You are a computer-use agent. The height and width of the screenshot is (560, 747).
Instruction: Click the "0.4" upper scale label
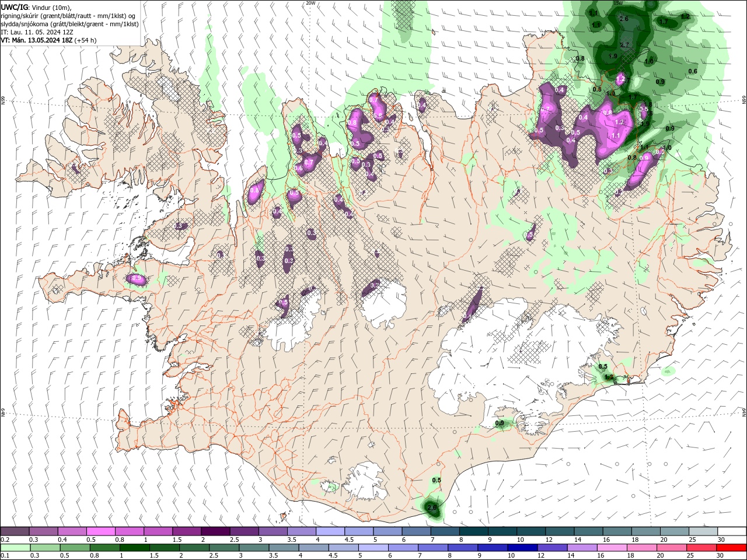pyautogui.click(x=62, y=540)
